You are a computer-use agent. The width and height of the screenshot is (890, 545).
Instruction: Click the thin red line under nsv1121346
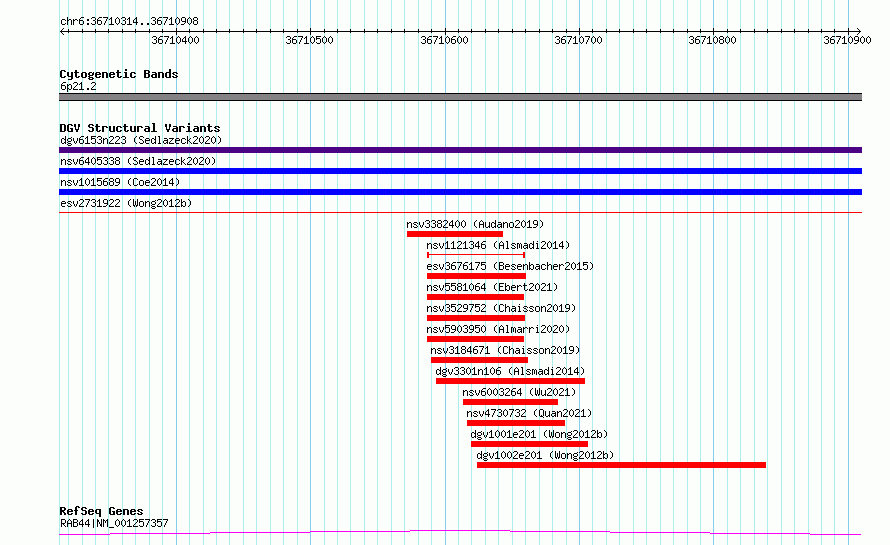[x=476, y=255]
